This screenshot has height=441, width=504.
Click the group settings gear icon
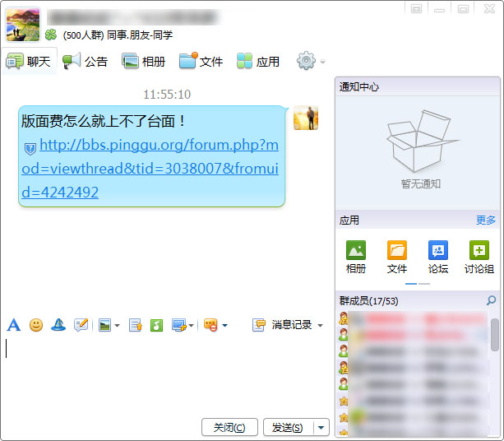coord(306,60)
